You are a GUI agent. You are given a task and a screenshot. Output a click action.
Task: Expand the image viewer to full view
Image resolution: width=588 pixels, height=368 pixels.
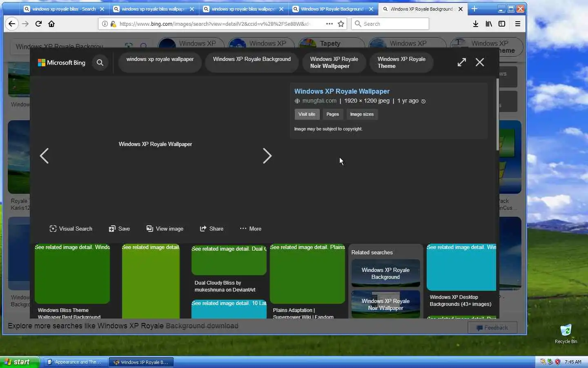tap(462, 62)
